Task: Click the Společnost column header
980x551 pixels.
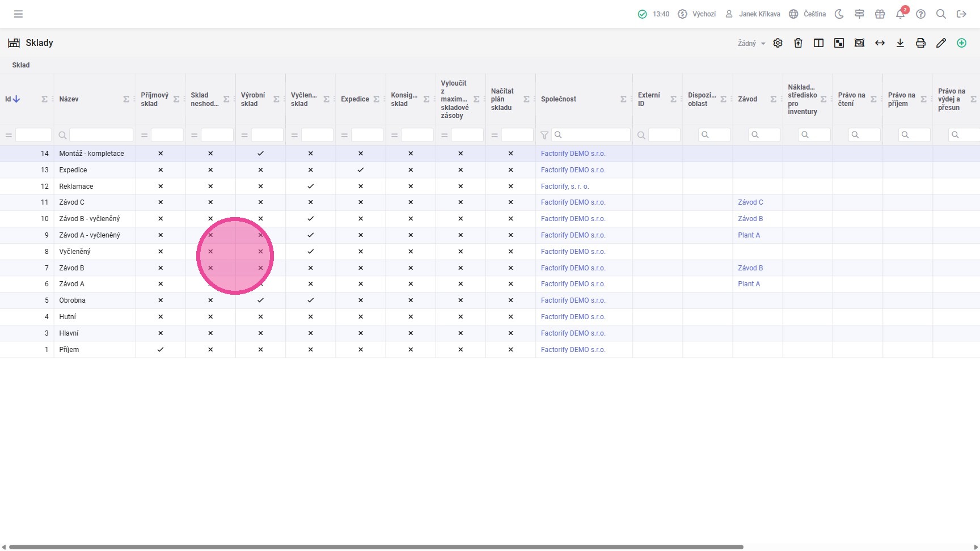Action: point(558,99)
